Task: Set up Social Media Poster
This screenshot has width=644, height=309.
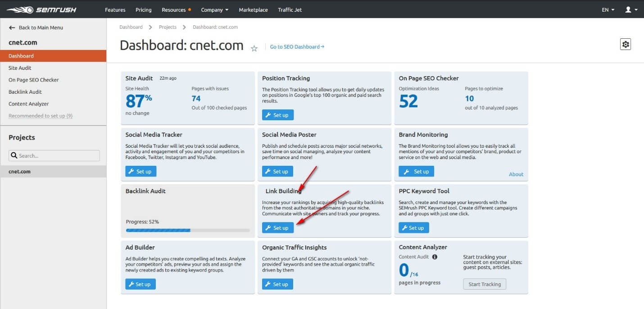Action: click(277, 172)
